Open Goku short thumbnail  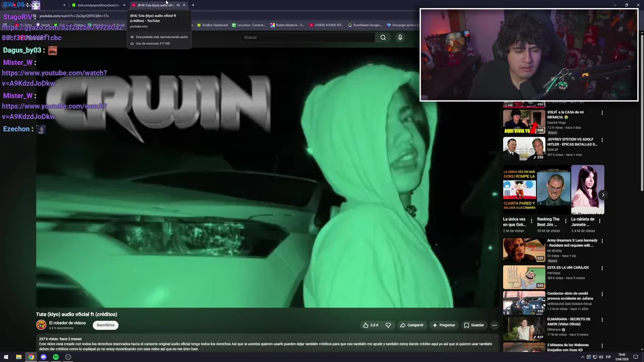pos(519,190)
